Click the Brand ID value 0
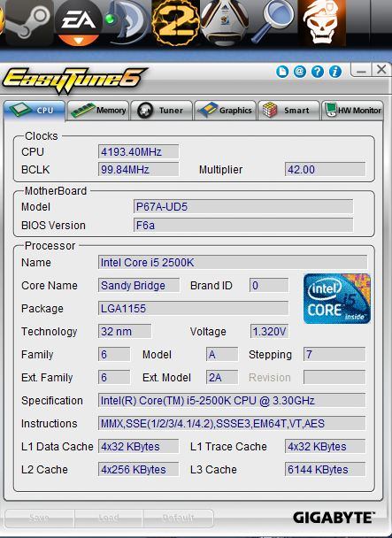392x538 pixels. pos(269,286)
